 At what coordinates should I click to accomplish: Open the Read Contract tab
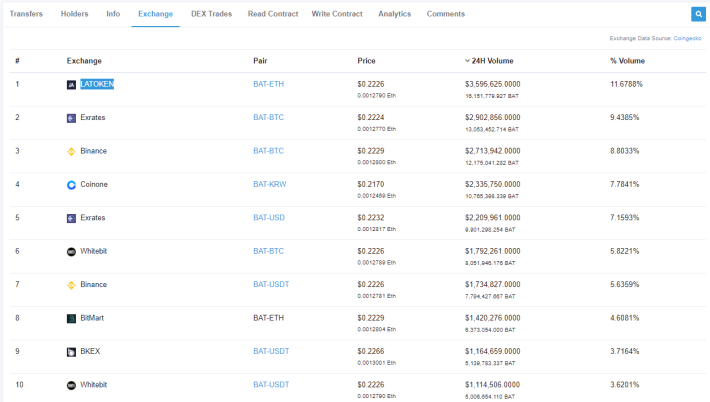[x=273, y=14]
